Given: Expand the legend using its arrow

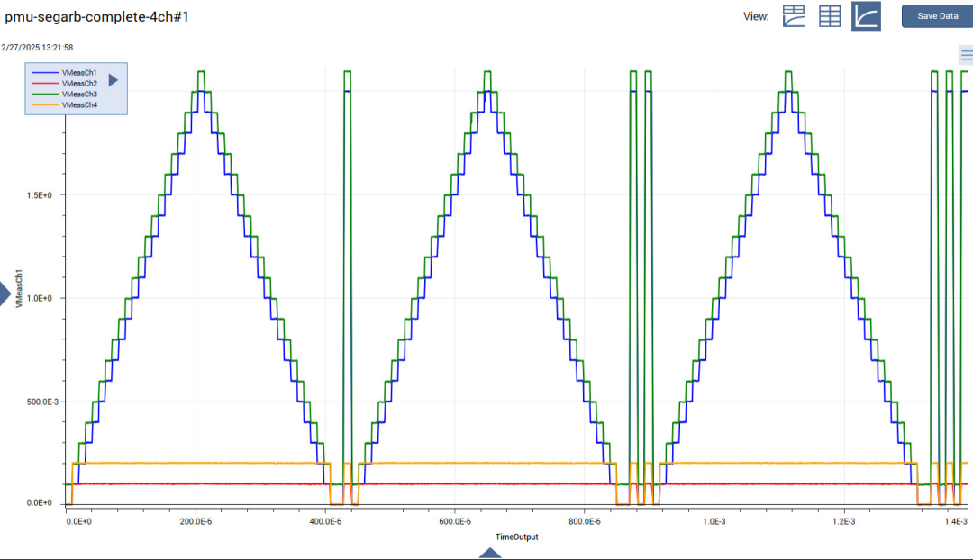Looking at the screenshot, I should coord(113,80).
